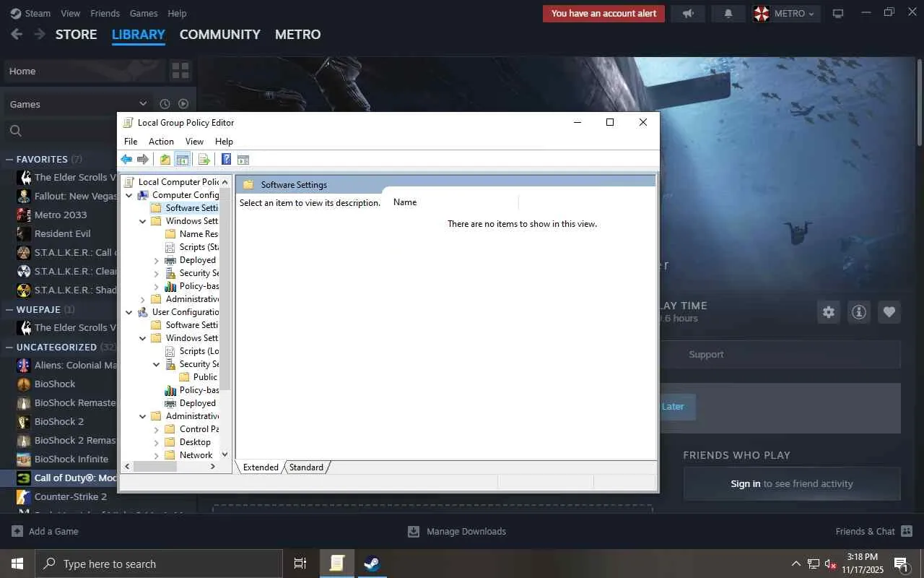Go up one level with the folder-up icon
Screen dimensions: 924x578
pyautogui.click(x=165, y=160)
